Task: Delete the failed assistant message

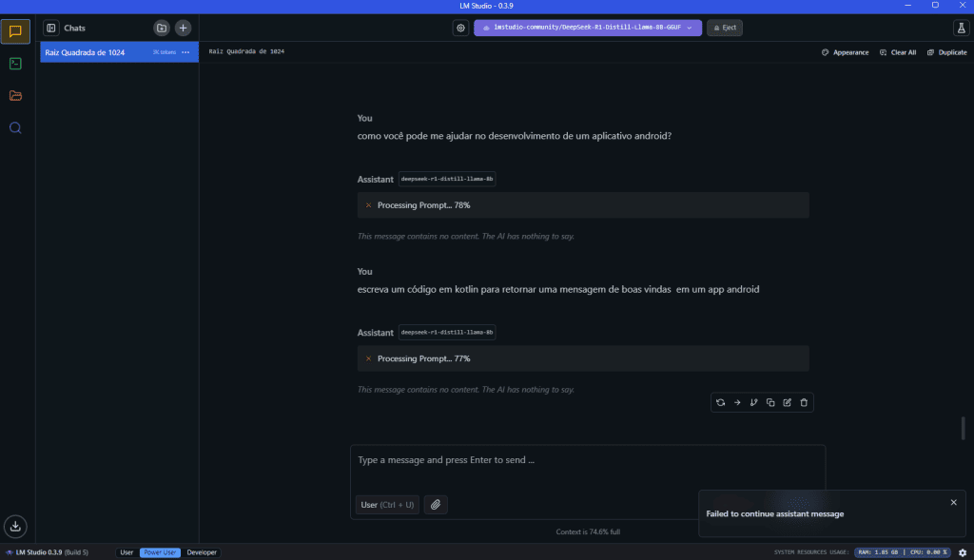Action: 804,402
